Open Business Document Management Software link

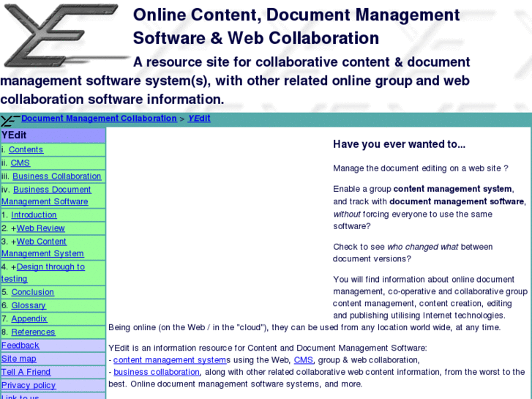point(46,195)
